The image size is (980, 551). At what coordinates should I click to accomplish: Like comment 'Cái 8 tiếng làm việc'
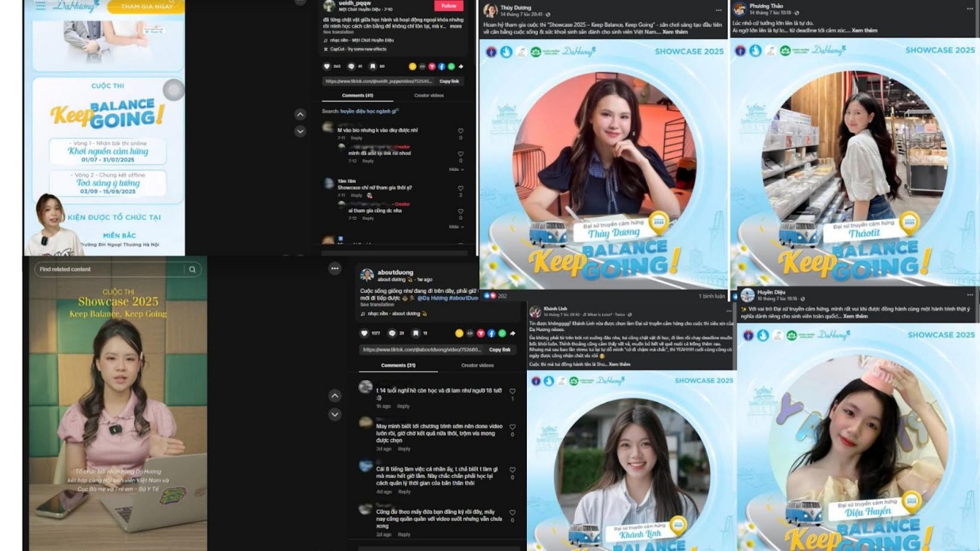click(x=513, y=470)
